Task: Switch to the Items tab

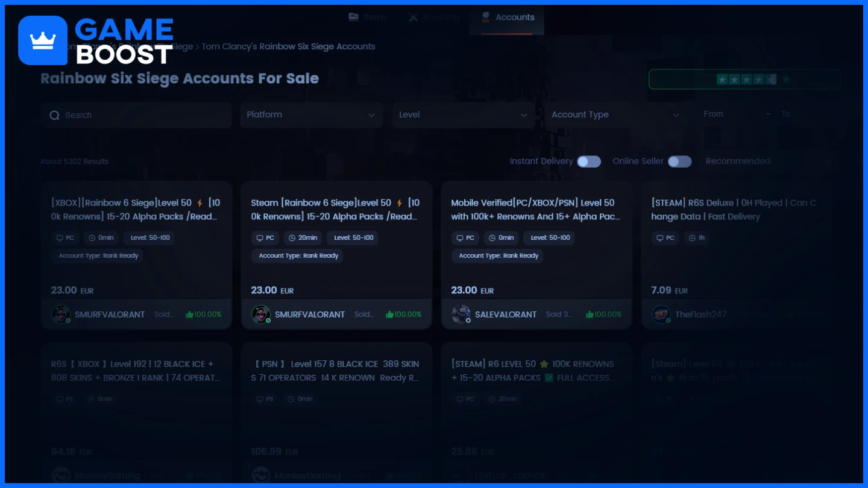Action: 368,17
